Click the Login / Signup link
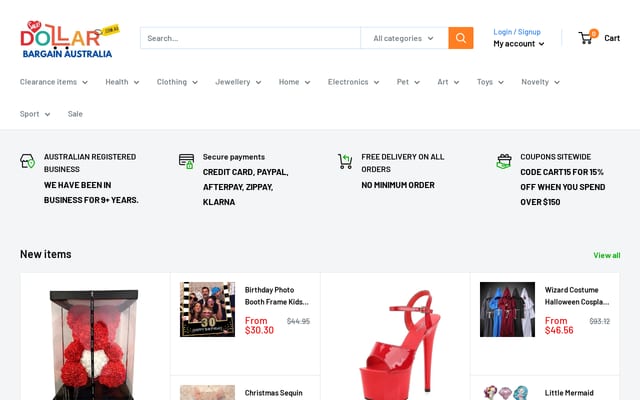The height and width of the screenshot is (400, 640). pos(517,32)
